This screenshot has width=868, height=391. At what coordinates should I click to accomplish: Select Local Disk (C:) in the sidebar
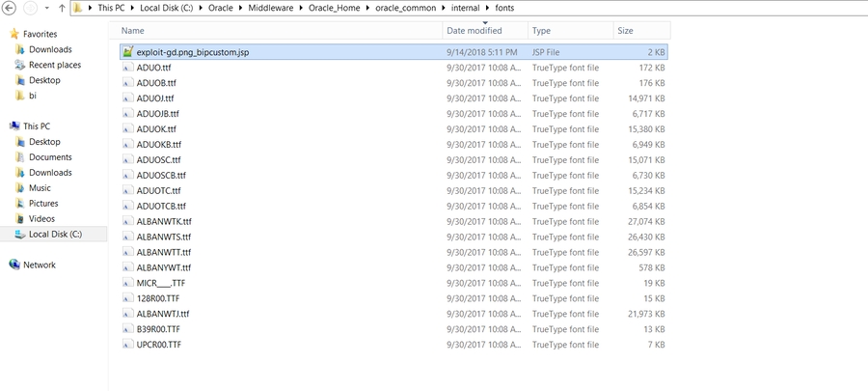(x=53, y=235)
